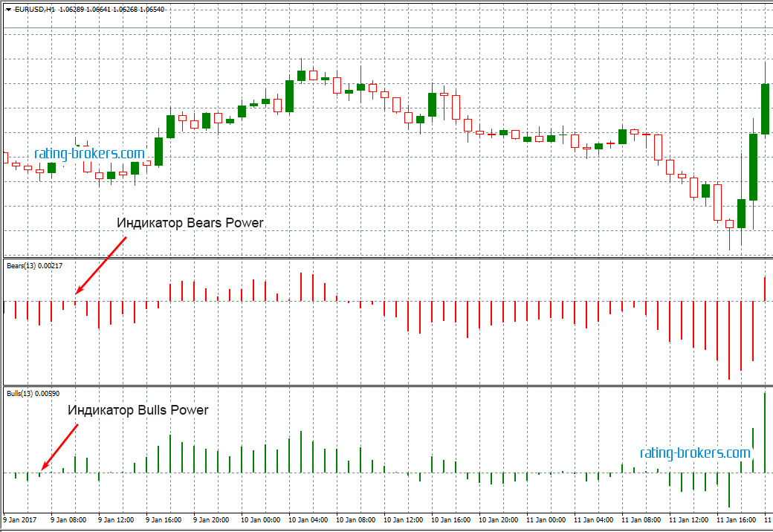The image size is (773, 532).
Task: Click the 11 Jan 16:00 time label
Action: [736, 519]
